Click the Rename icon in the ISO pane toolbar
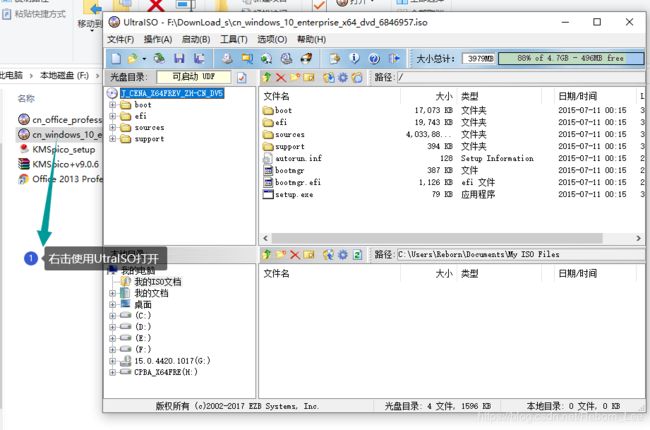 coord(309,77)
